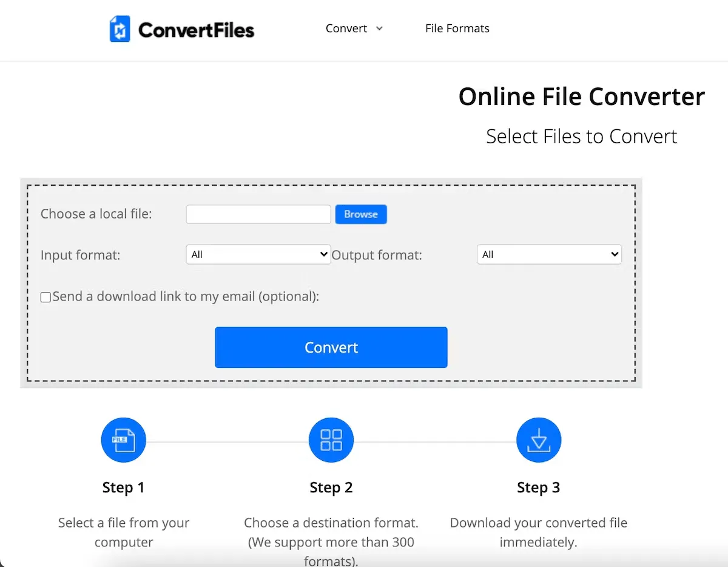Click 'Download your converted file immediately' text

(538, 532)
